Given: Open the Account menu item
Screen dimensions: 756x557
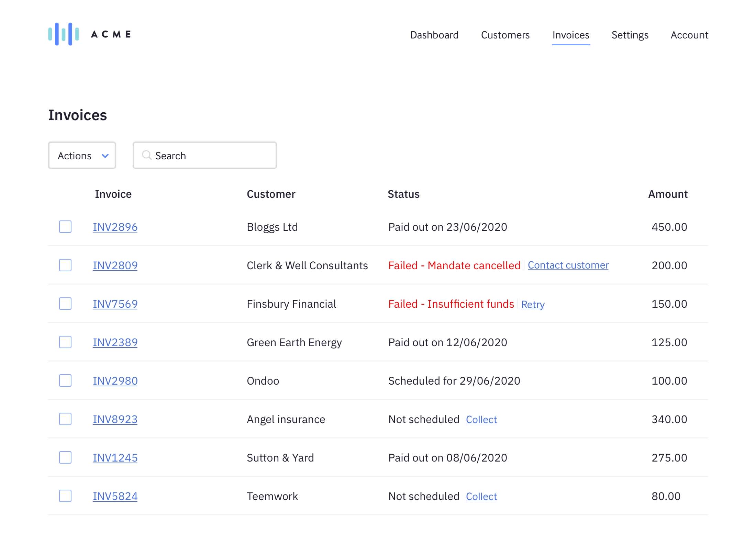Looking at the screenshot, I should point(689,35).
